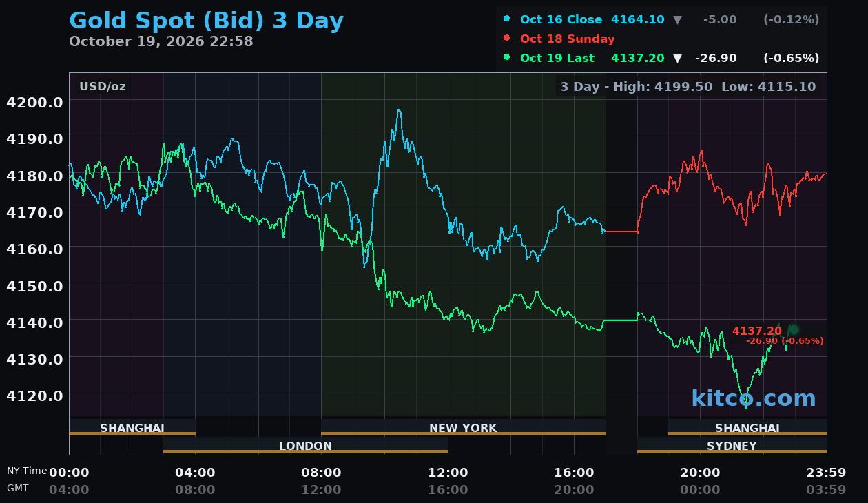This screenshot has height=503, width=868.
Task: Click the 4140.0 y-axis label
Action: [x=34, y=322]
